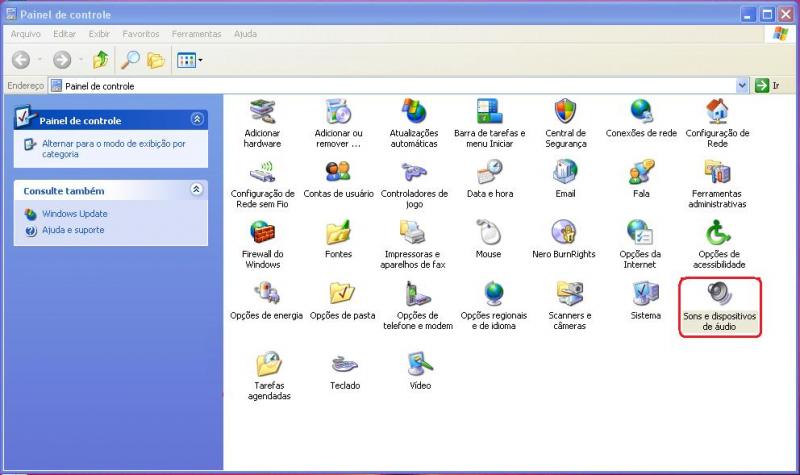Go up one folder level
The width and height of the screenshot is (800, 475).
pyautogui.click(x=101, y=60)
